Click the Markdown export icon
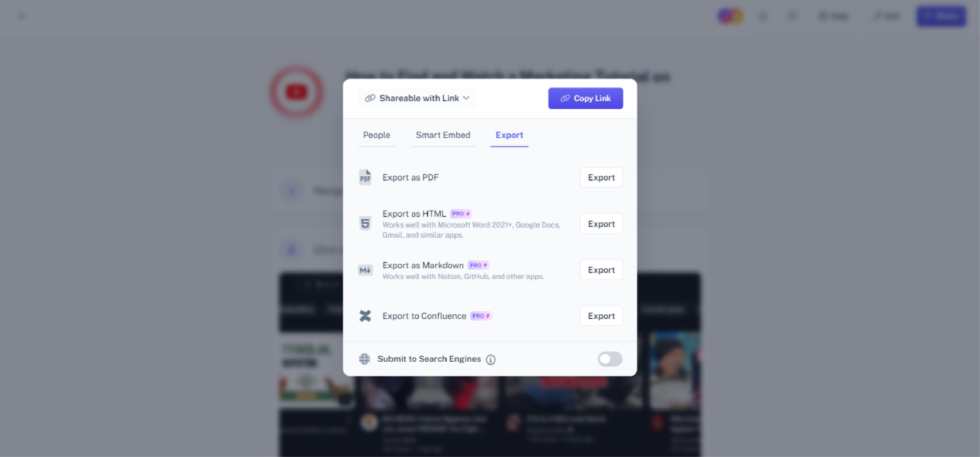The image size is (980, 457). pyautogui.click(x=365, y=270)
